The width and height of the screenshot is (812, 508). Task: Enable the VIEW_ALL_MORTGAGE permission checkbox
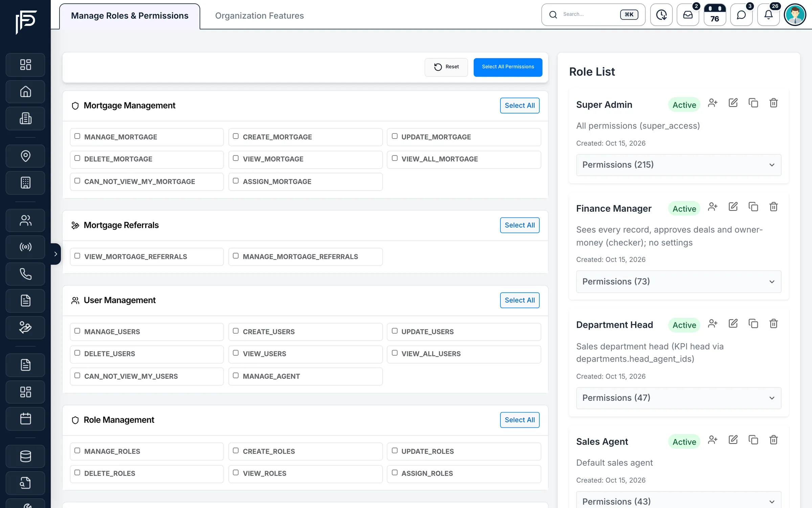(x=394, y=158)
